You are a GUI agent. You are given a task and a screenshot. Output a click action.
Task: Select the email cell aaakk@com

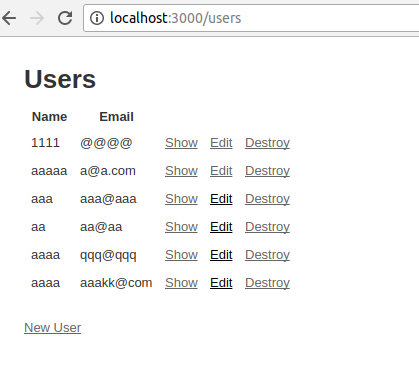click(x=116, y=283)
